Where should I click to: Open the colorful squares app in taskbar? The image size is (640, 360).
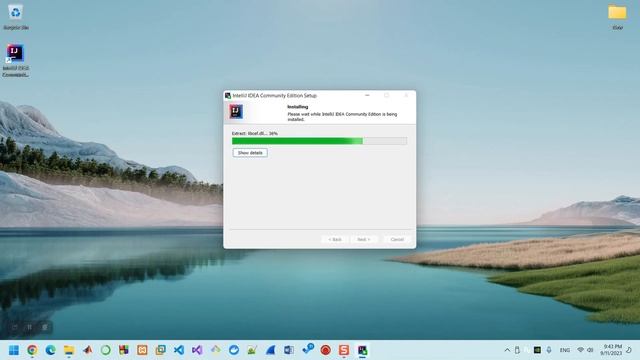pos(124,350)
